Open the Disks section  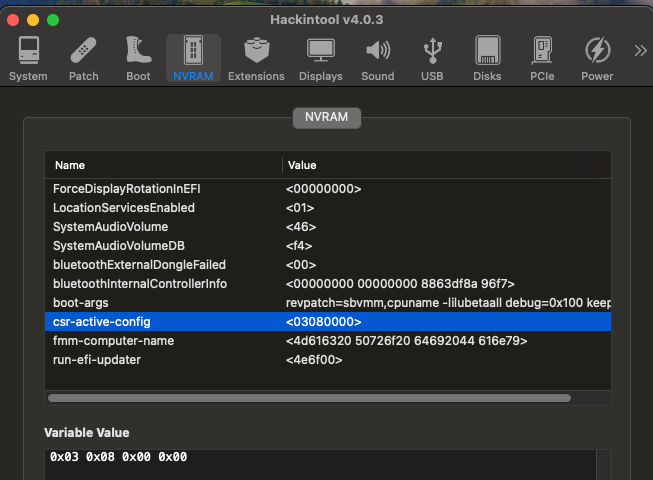[x=487, y=58]
